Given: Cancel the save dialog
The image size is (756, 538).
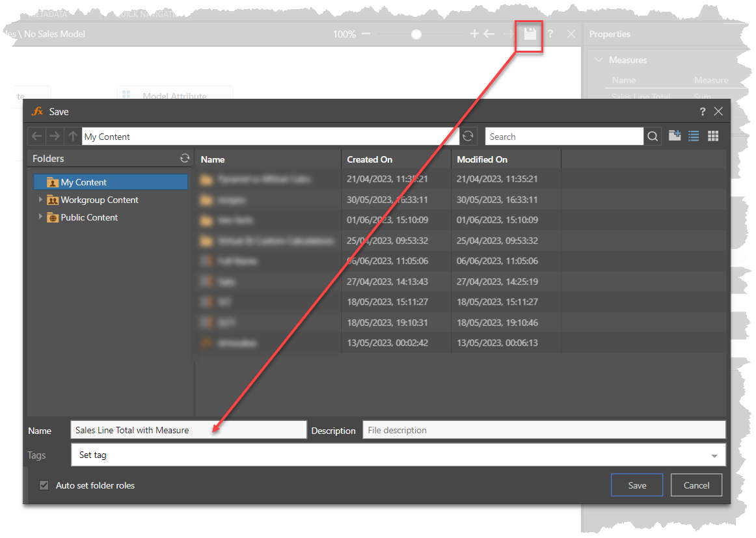Looking at the screenshot, I should [x=696, y=485].
